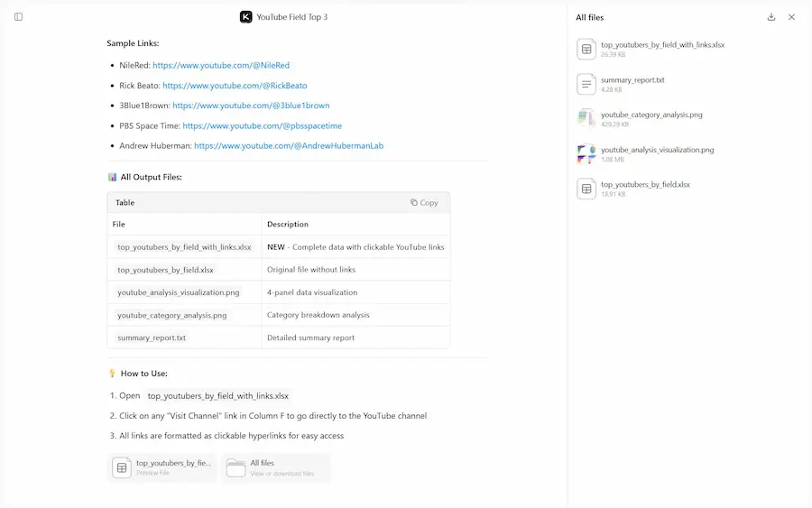Click the 'File' column header
812x508 pixels.
pyautogui.click(x=118, y=225)
